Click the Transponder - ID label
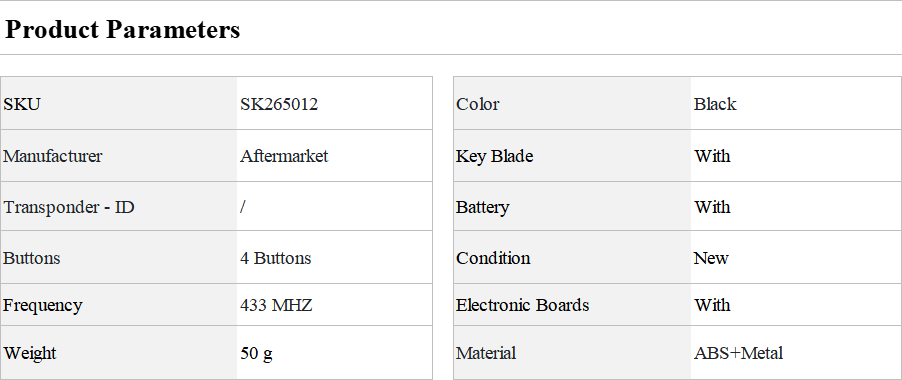This screenshot has height=380, width=902. pos(69,207)
